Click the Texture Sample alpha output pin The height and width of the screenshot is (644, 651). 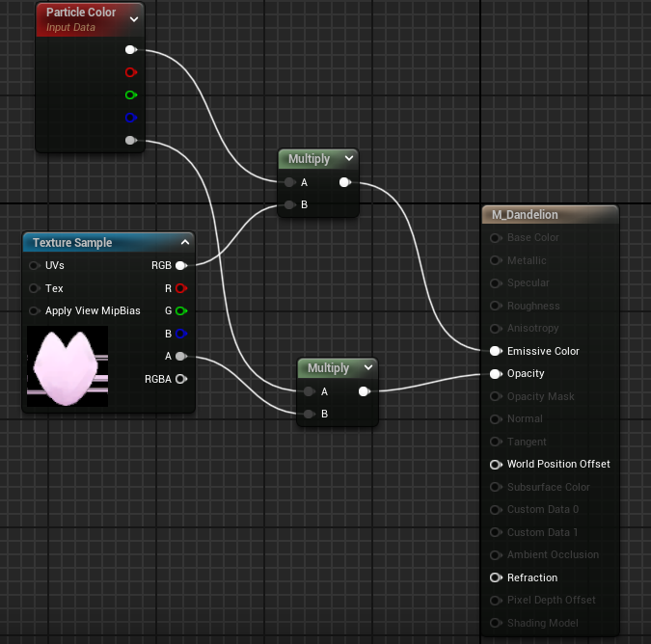[180, 356]
